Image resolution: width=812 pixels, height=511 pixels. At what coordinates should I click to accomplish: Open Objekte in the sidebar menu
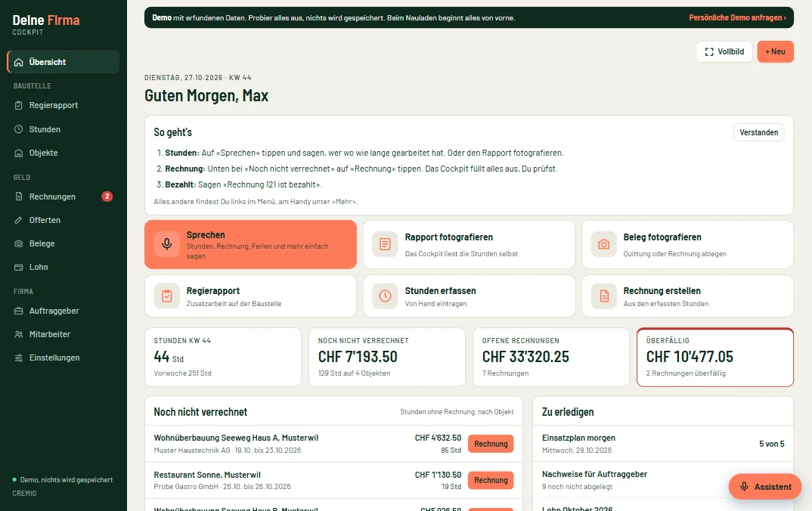pyautogui.click(x=64, y=153)
